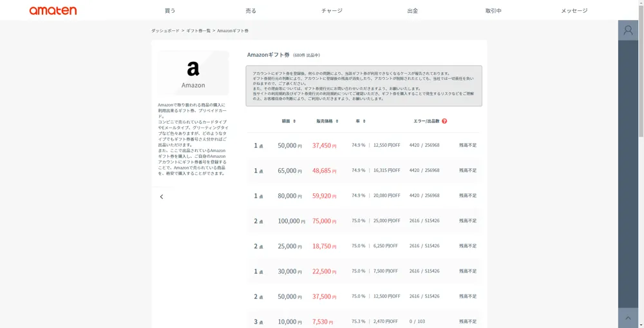The image size is (644, 328).
Task: Click the Amazonギフト券 breadcrumb
Action: [233, 31]
